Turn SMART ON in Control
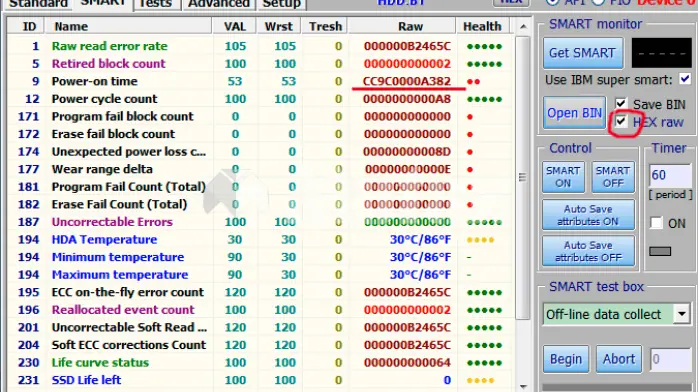698x392 pixels. (563, 177)
